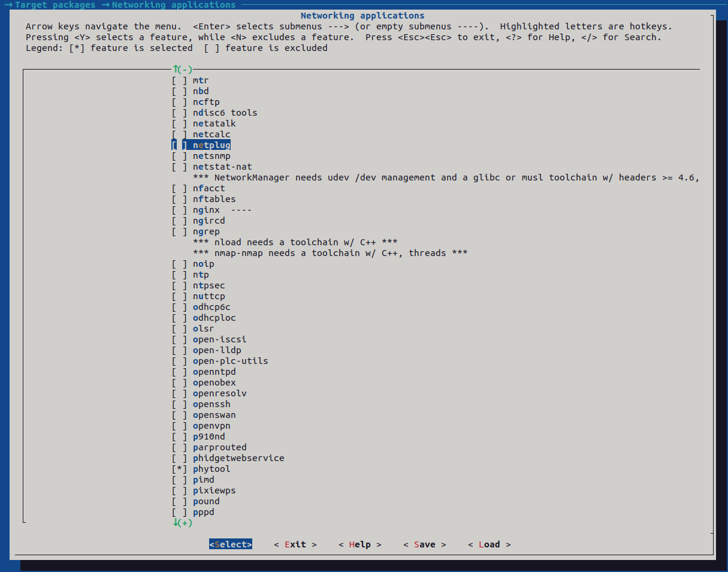Click the Networking applications dialog title
Image resolution: width=728 pixels, height=572 pixels.
pyautogui.click(x=363, y=16)
